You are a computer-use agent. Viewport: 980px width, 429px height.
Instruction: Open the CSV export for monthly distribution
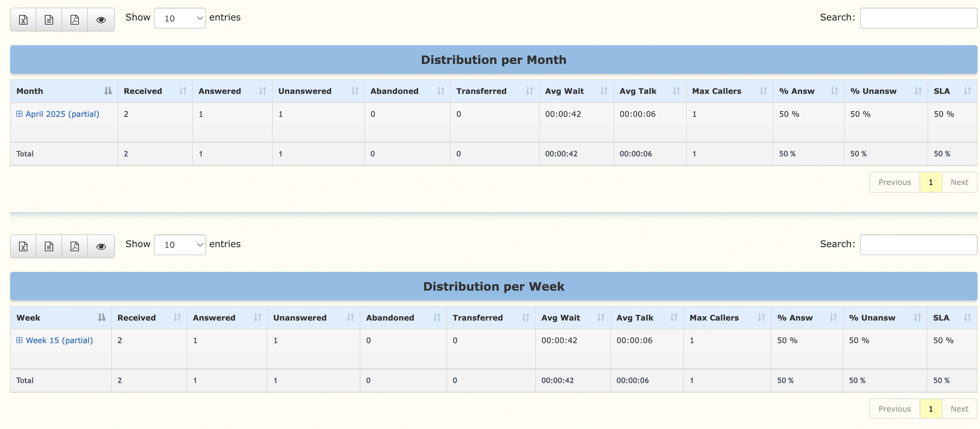point(49,19)
